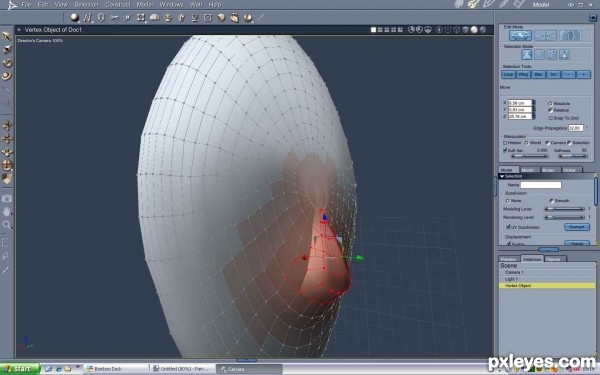Select the camera icon in left toolbar
600x375 pixels.
pyautogui.click(x=7, y=199)
